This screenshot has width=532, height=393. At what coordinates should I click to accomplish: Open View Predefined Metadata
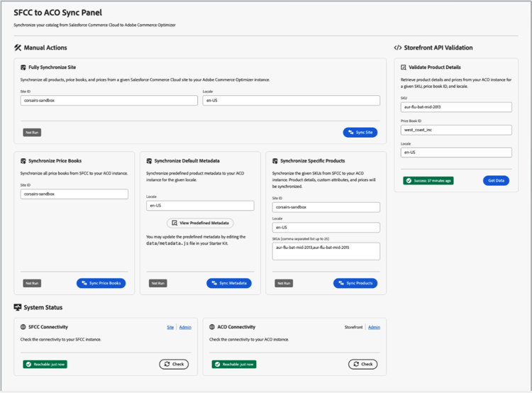click(200, 223)
